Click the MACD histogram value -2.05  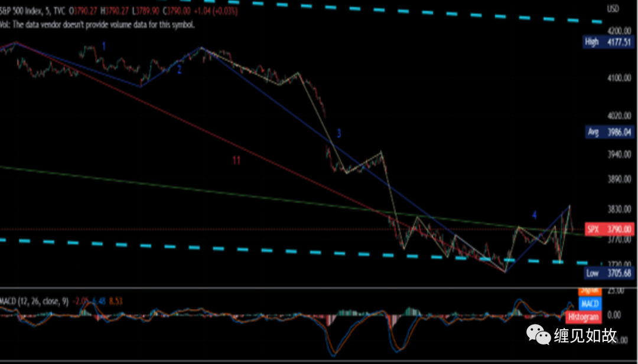[80, 301]
